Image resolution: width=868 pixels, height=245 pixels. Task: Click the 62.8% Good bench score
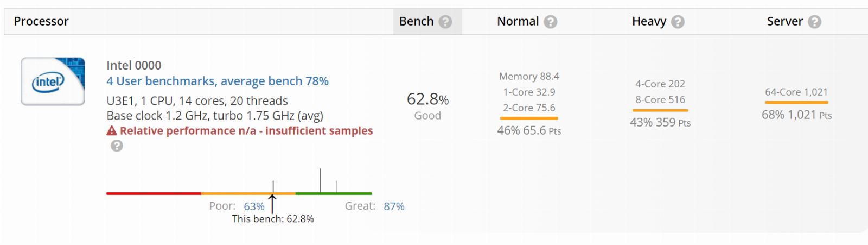click(x=428, y=106)
